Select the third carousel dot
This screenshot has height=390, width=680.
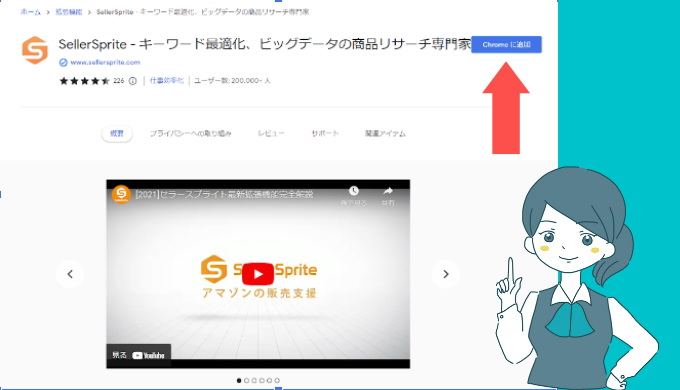tap(254, 380)
